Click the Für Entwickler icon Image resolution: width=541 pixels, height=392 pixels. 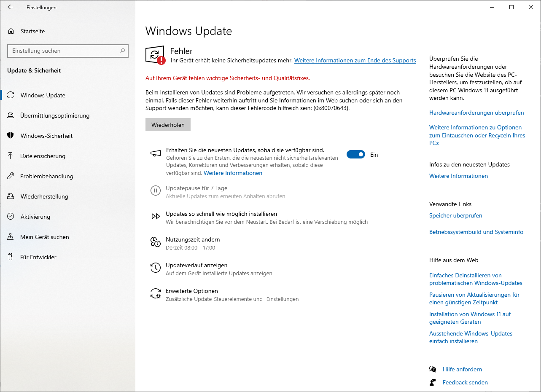click(11, 257)
